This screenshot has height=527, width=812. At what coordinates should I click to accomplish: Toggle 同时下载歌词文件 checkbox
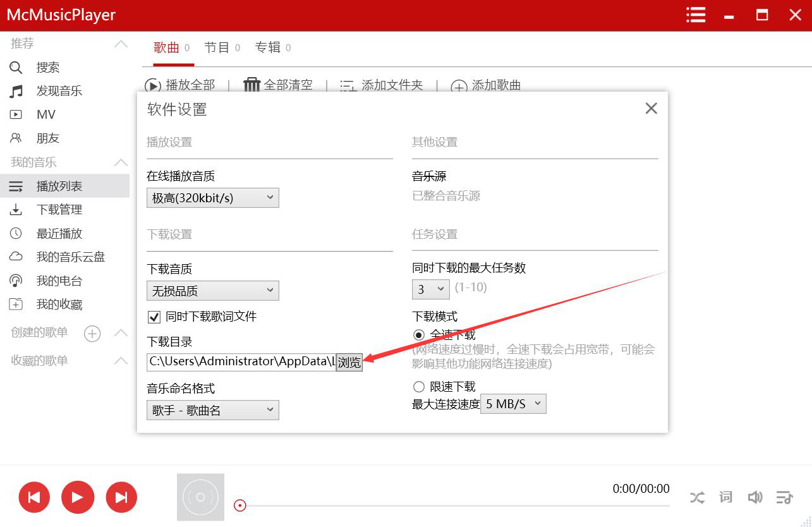click(154, 317)
